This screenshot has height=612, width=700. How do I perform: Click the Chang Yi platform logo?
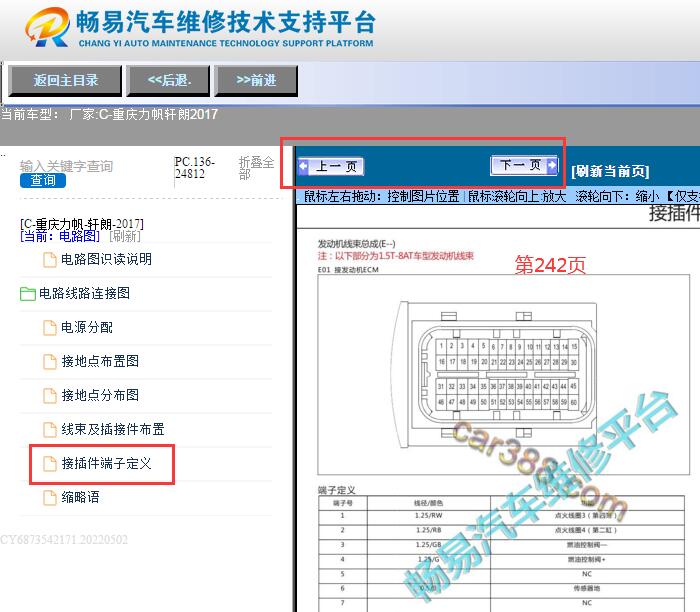pos(47,27)
